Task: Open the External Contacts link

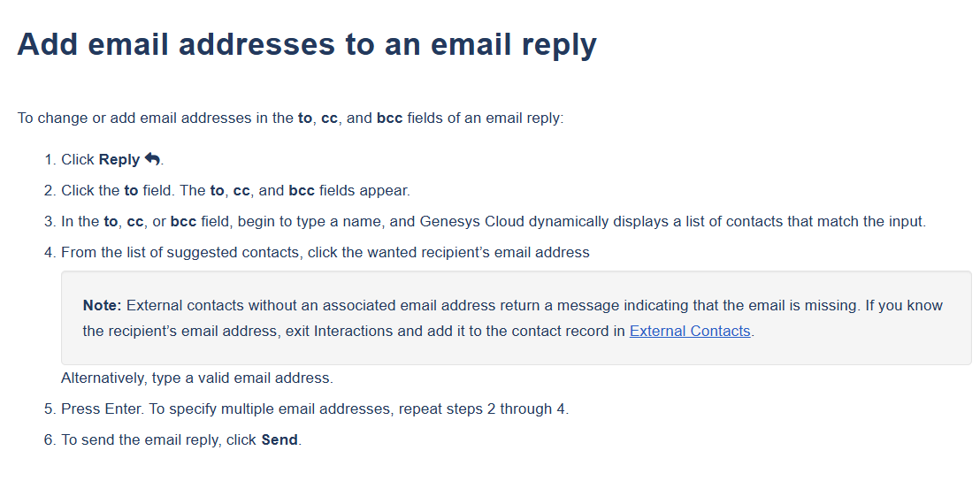Action: pyautogui.click(x=689, y=332)
